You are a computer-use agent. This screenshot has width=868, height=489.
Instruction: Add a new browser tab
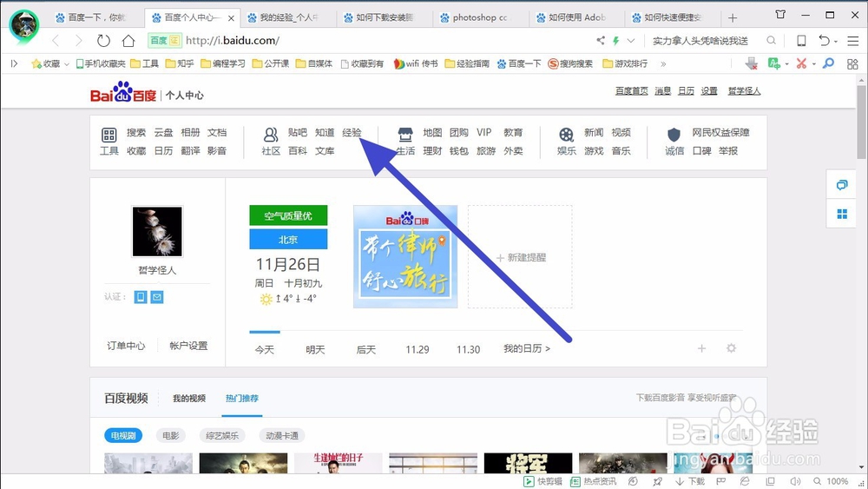pos(733,17)
